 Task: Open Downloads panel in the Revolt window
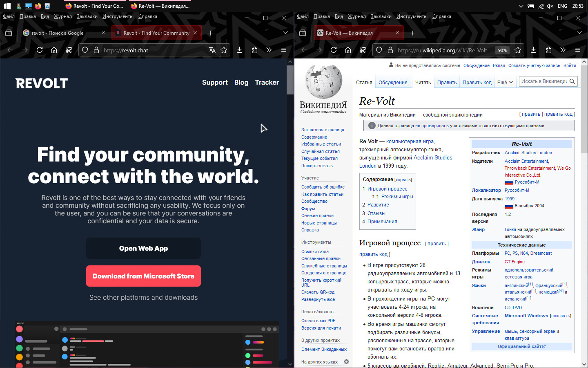click(x=240, y=50)
